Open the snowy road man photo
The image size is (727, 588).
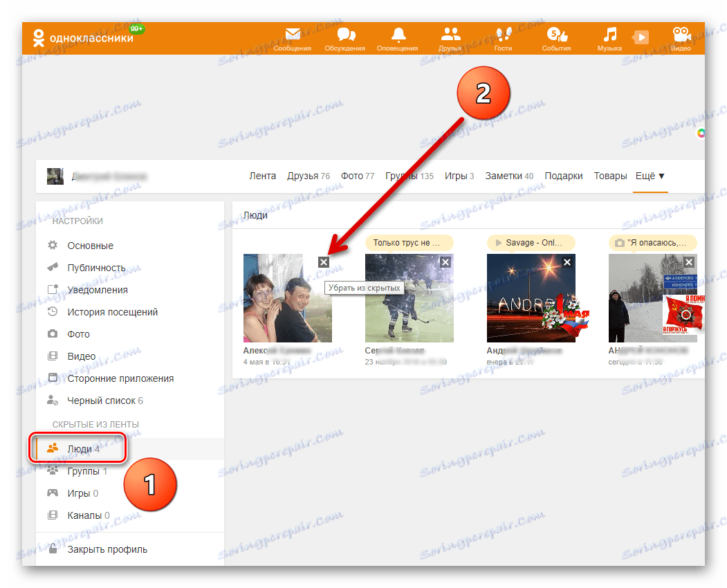click(x=653, y=297)
